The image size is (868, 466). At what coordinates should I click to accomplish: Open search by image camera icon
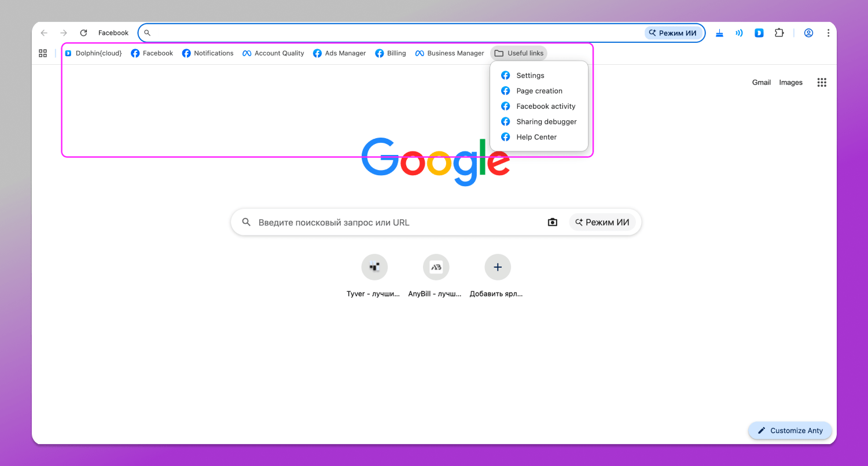(x=553, y=223)
